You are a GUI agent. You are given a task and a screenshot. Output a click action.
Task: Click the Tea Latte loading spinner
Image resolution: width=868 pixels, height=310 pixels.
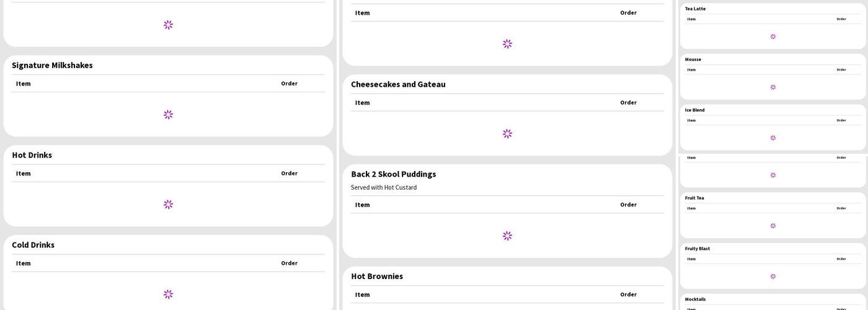tap(773, 37)
